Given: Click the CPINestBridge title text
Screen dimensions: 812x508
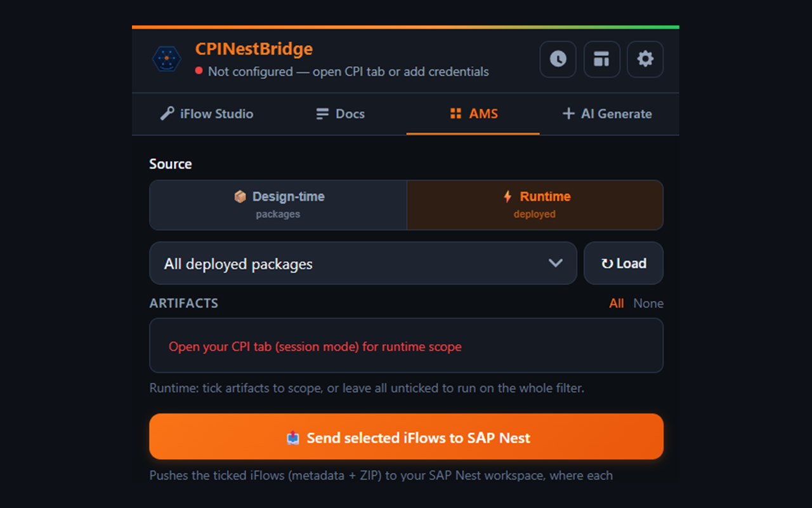Looking at the screenshot, I should 254,49.
